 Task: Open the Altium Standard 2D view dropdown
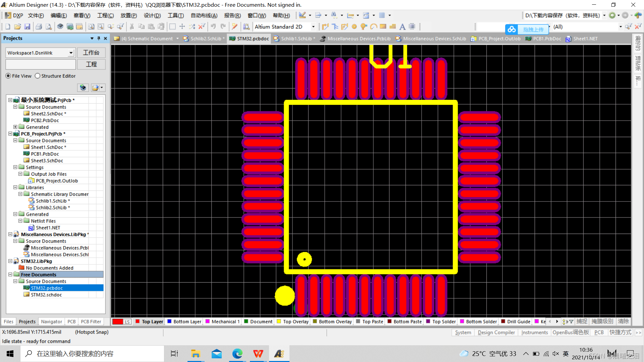tap(313, 27)
